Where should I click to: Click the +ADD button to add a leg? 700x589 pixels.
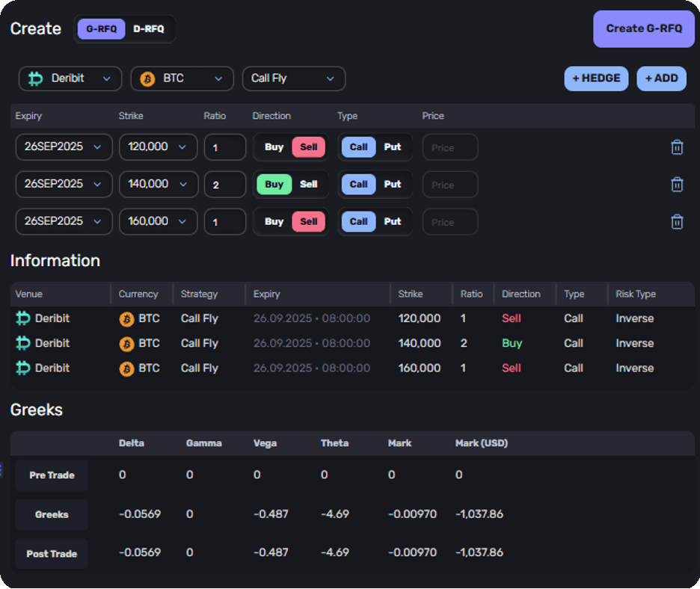(x=661, y=78)
